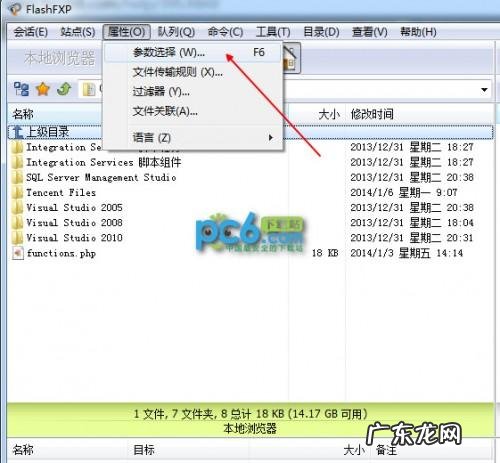Image resolution: width=500 pixels, height=463 pixels.
Task: Select 过滤器 (Y)... menu entry
Action: [193, 91]
